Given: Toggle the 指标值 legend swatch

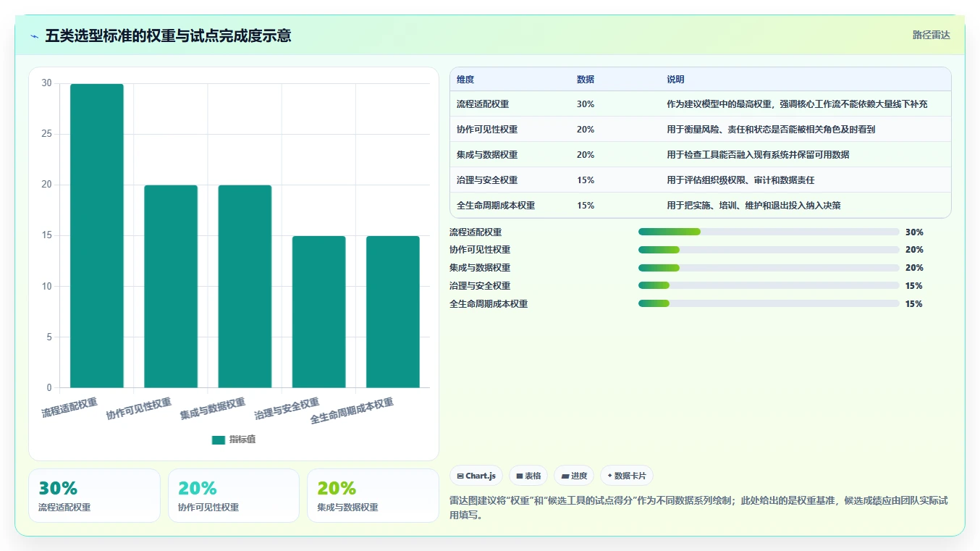Looking at the screenshot, I should point(219,439).
